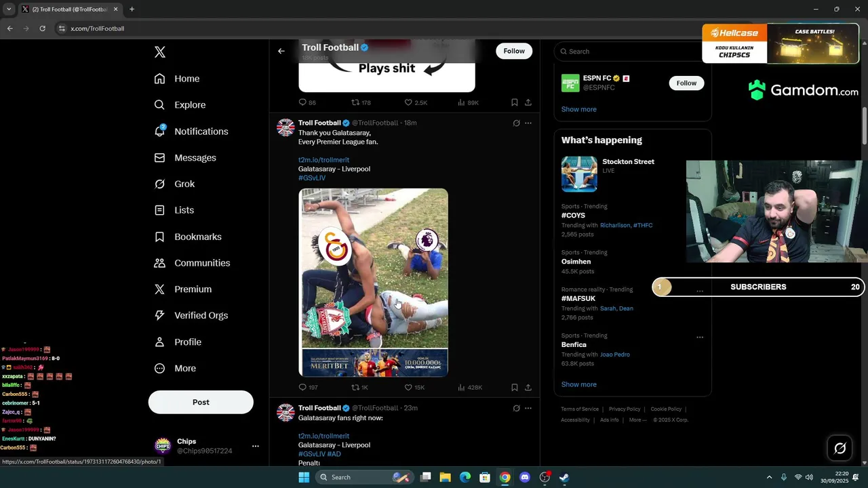Show more suggested accounts under ESPN FC
The width and height of the screenshot is (868, 488).
[x=578, y=109]
